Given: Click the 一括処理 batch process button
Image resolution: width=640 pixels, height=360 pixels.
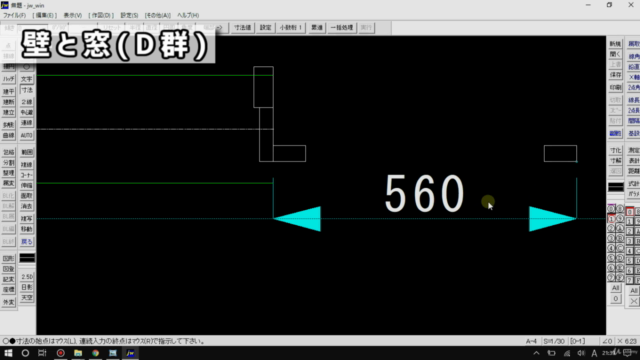Looking at the screenshot, I should (x=342, y=28).
